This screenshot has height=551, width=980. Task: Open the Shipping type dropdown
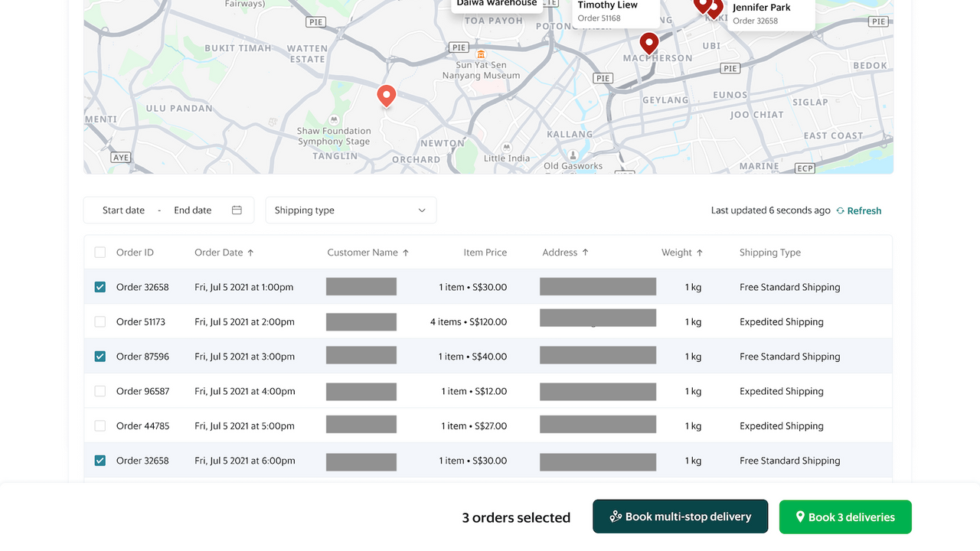(351, 210)
